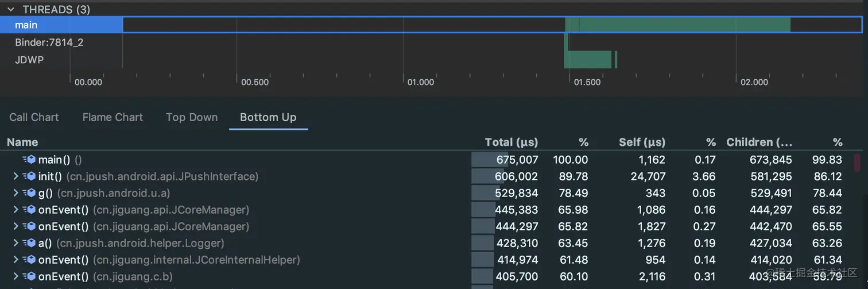The width and height of the screenshot is (868, 289).
Task: Click the method icon in the 445,383 onEvent() row
Action: [x=29, y=210]
